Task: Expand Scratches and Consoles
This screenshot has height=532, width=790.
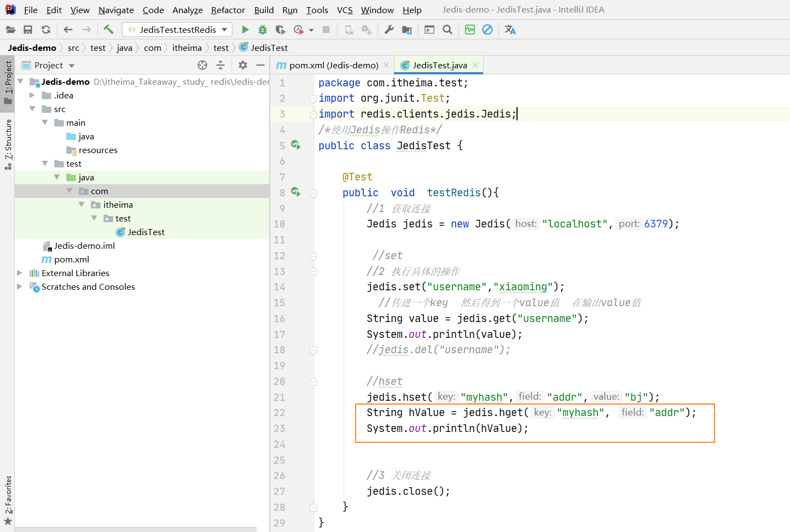Action: (x=20, y=287)
